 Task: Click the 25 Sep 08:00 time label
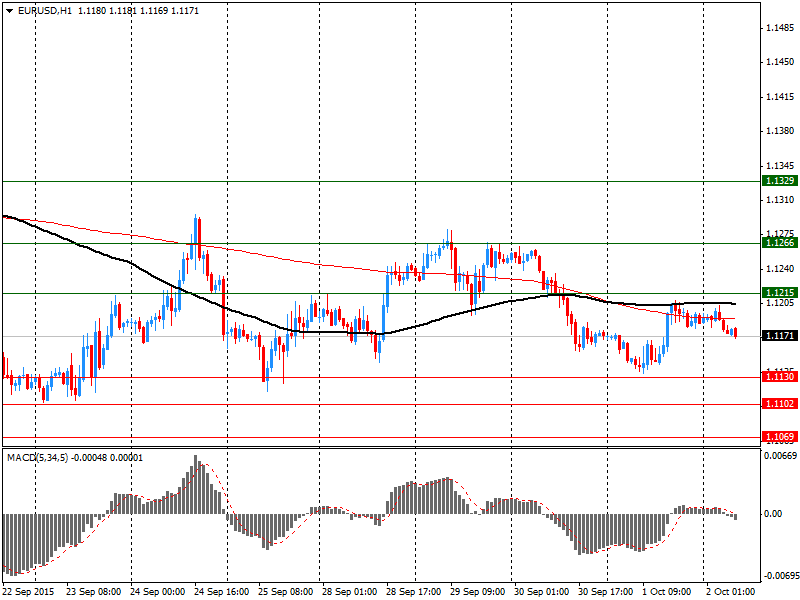[286, 592]
